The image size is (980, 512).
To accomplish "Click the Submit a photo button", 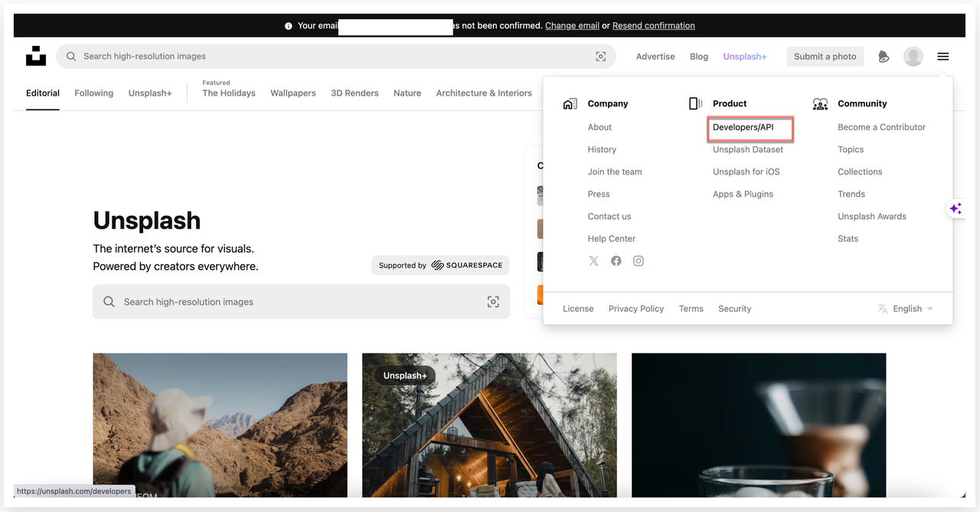I will click(825, 57).
